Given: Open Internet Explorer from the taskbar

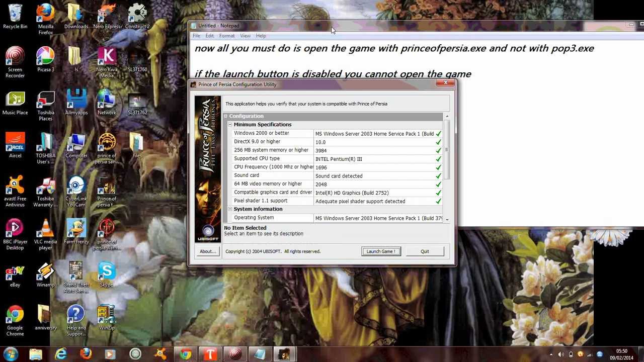Looking at the screenshot, I should coord(61,354).
